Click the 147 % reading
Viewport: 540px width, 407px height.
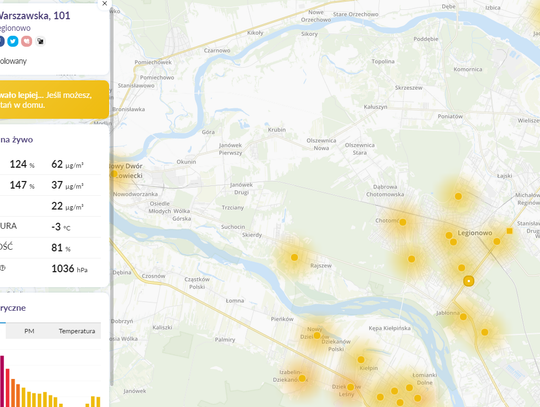coord(22,185)
